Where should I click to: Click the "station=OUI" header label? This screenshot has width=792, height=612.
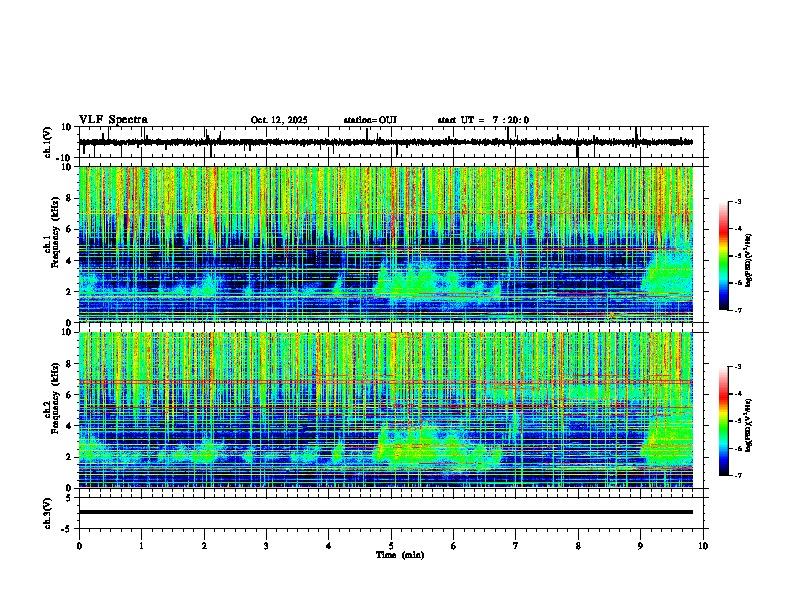[370, 120]
